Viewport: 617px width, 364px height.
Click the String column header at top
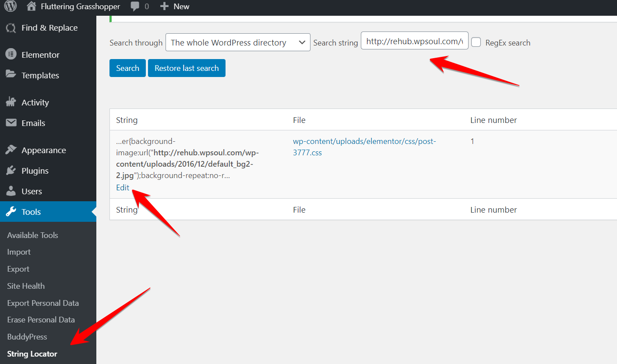(127, 120)
